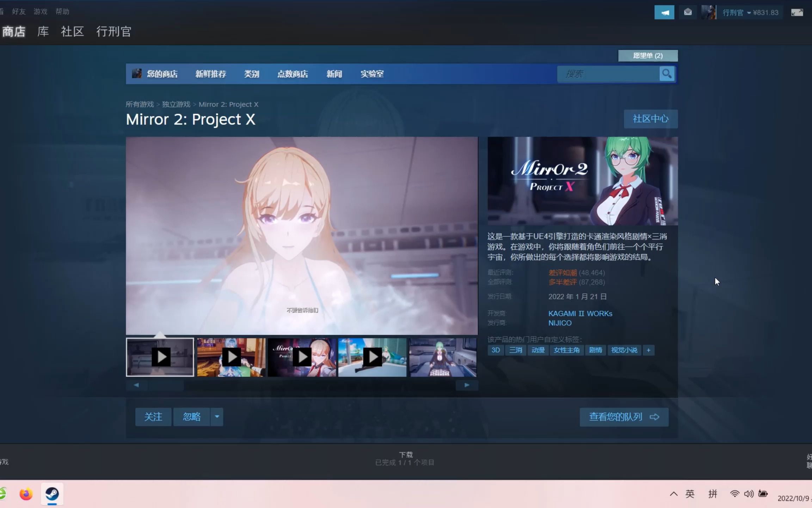Click all reviews 多半差评 link
Screen dimensions: 812x508
click(562, 282)
